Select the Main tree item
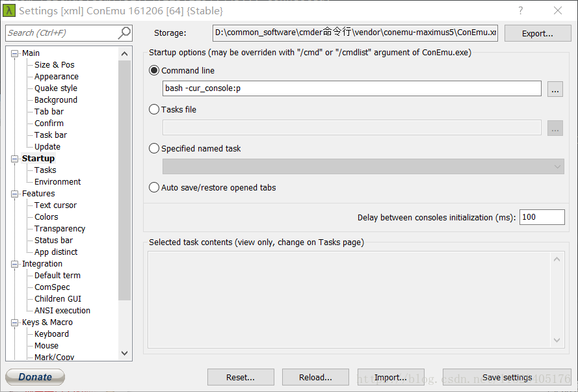 point(31,53)
